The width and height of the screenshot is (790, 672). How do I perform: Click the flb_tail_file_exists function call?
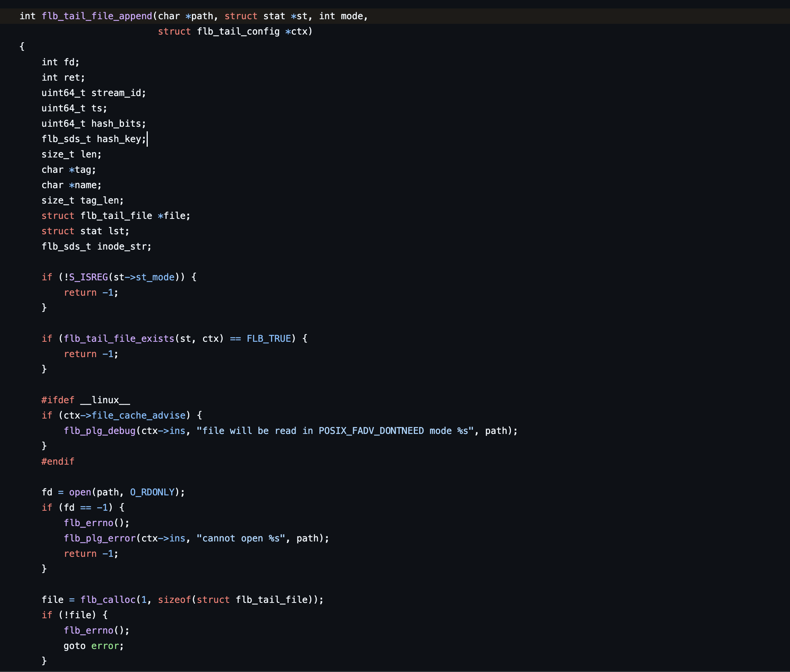119,339
